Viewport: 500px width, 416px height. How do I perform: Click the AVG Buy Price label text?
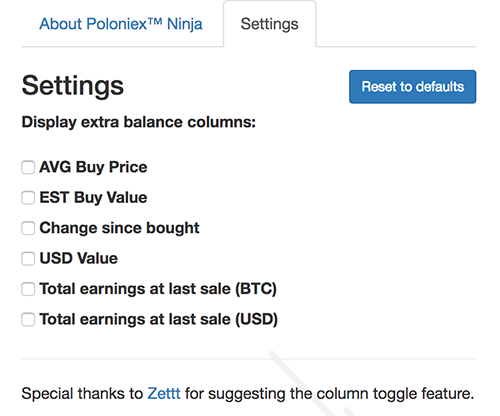(x=93, y=167)
